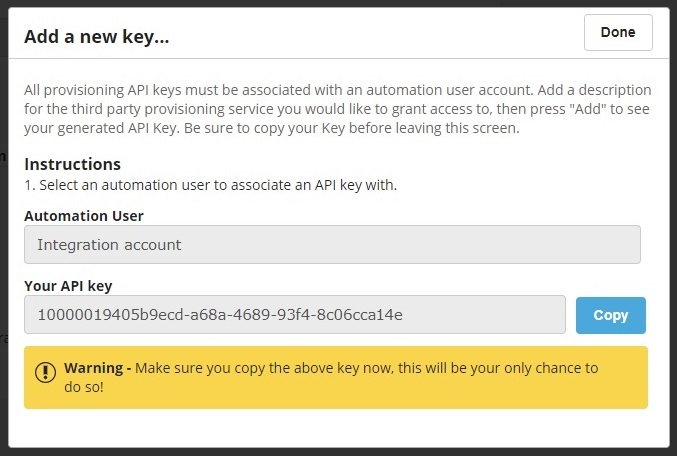
Task: Click the warning exclamation icon
Action: tap(45, 372)
